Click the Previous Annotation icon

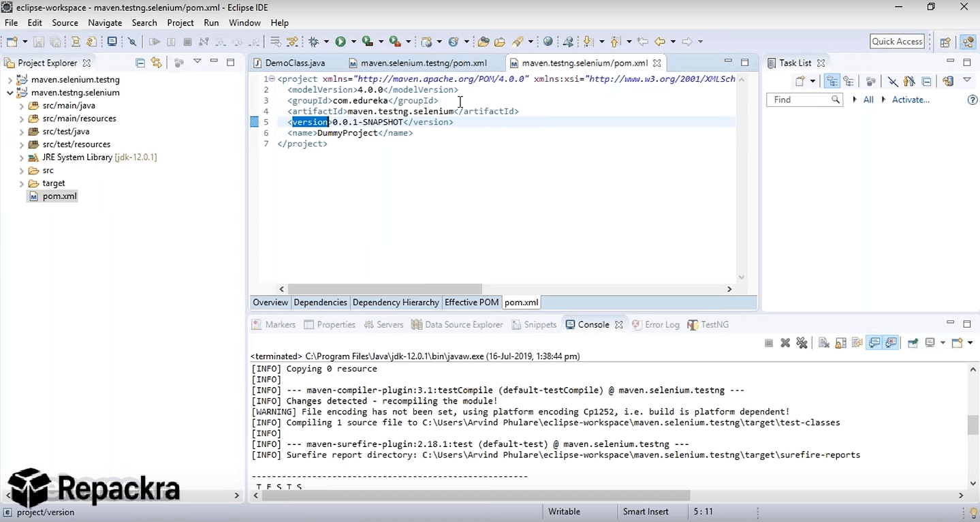click(x=616, y=42)
